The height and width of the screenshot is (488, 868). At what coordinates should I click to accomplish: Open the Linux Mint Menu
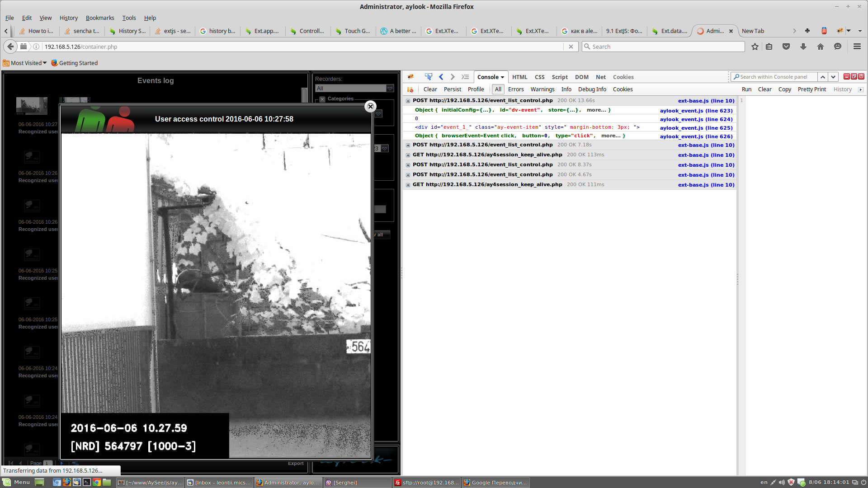16,482
